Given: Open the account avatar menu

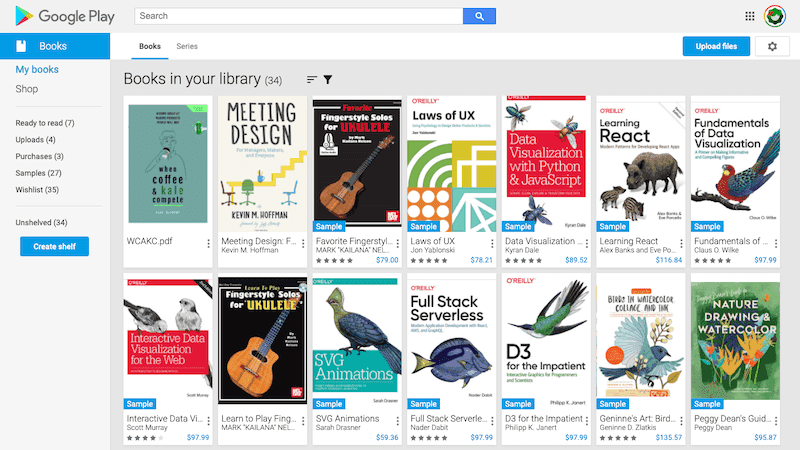Looking at the screenshot, I should pyautogui.click(x=774, y=16).
